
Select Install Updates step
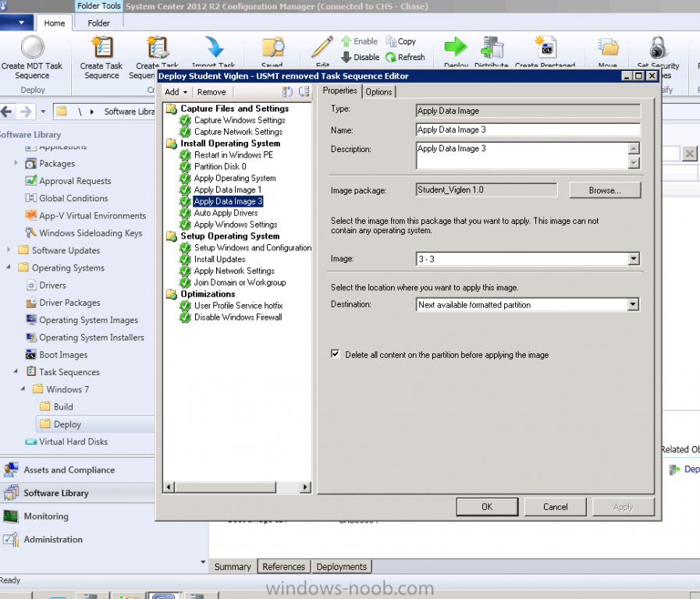pyautogui.click(x=219, y=259)
